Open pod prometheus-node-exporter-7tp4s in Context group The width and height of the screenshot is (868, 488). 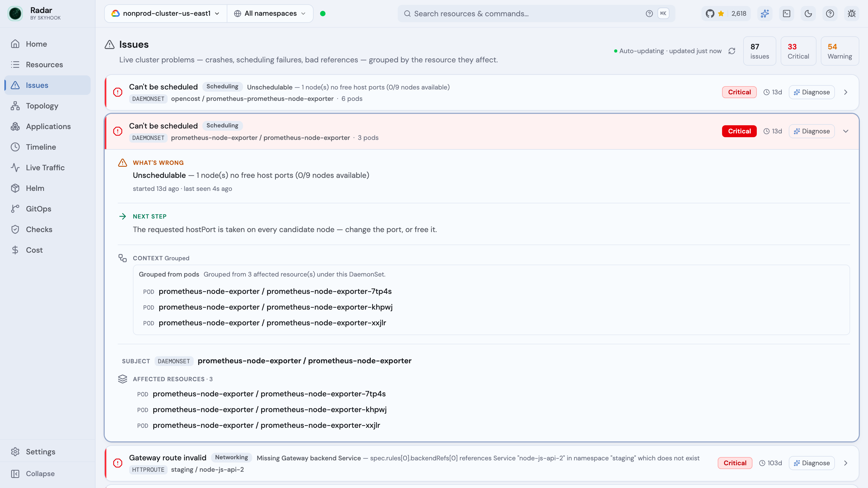click(275, 291)
